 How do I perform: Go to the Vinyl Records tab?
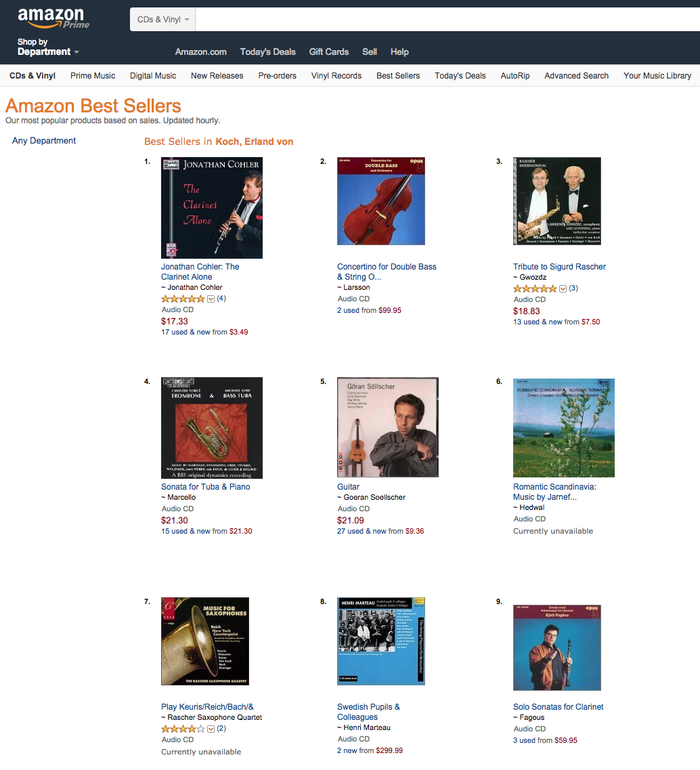(336, 76)
